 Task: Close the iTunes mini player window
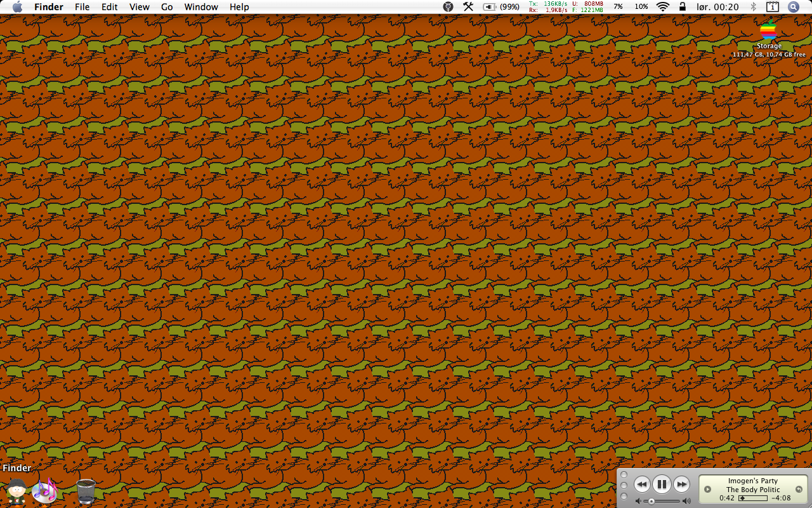click(624, 475)
